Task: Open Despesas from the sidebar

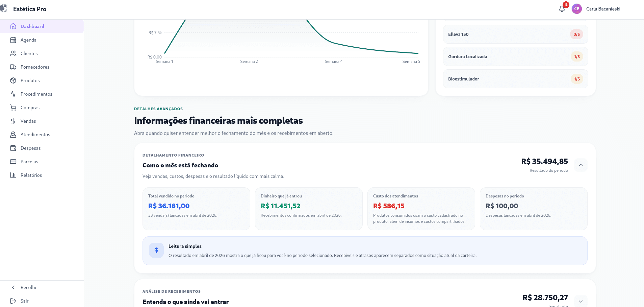Action: (x=42, y=148)
